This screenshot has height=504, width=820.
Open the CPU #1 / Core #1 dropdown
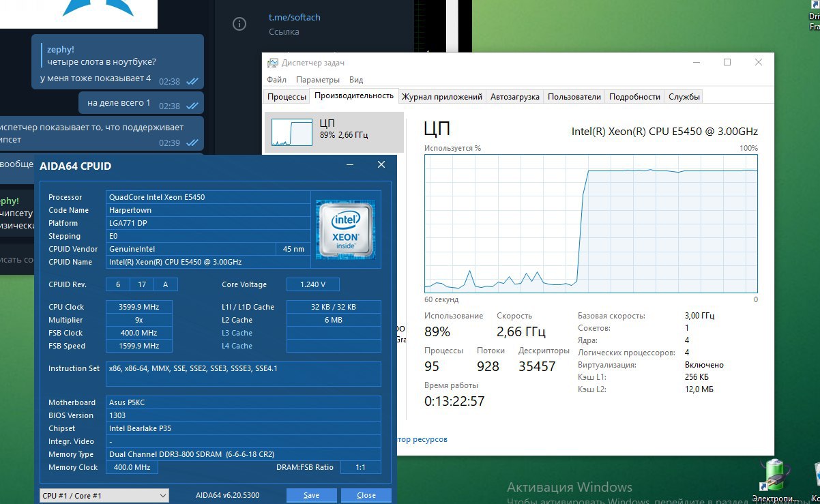(104, 495)
